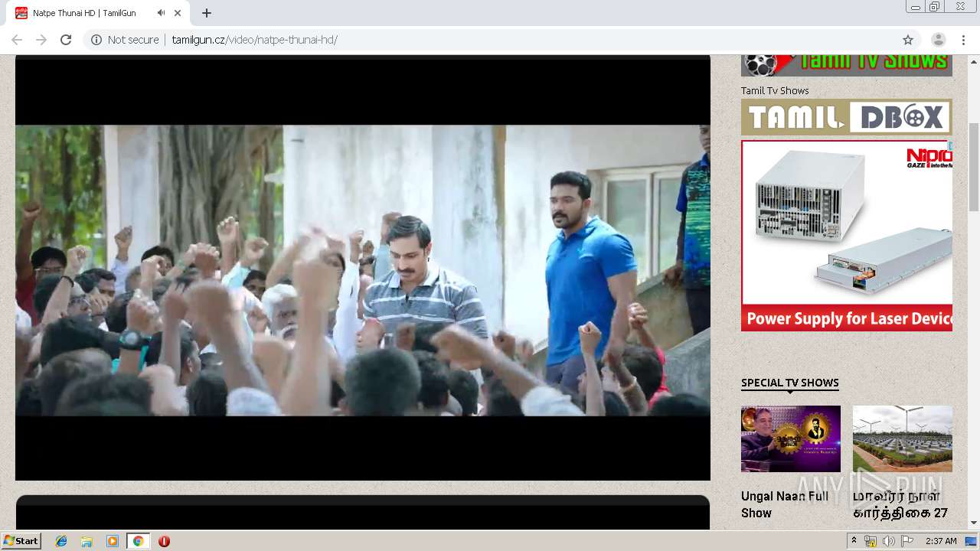
Task: Mute the tab audio speaker icon
Action: click(x=161, y=13)
